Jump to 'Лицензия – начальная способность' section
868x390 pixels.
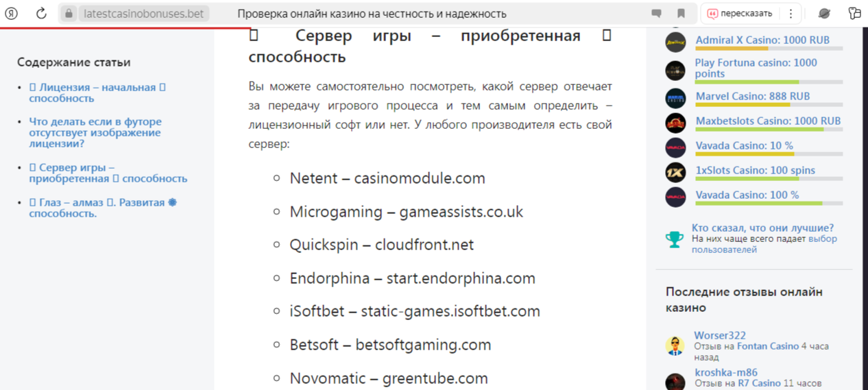(x=97, y=93)
